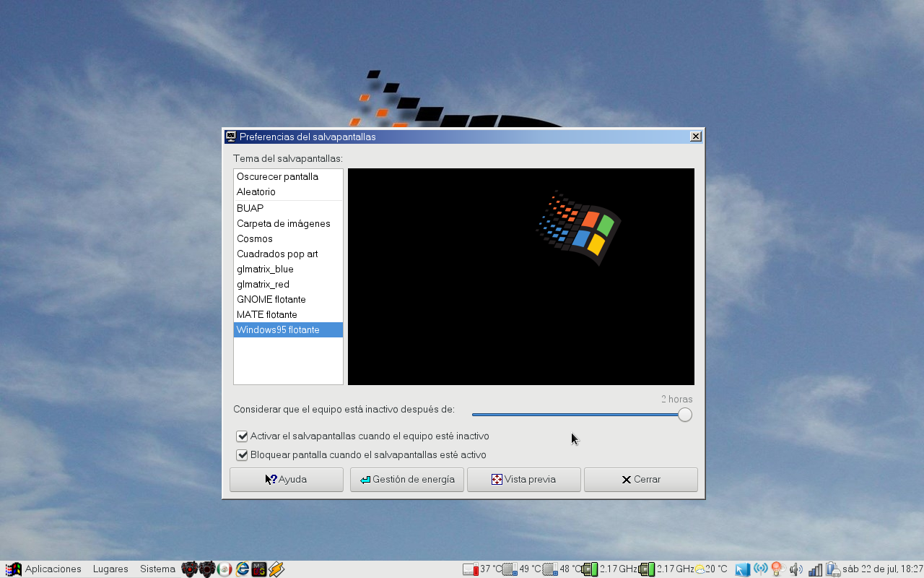This screenshot has width=924, height=578.
Task: Launch the second dark robot launcher icon
Action: [207, 569]
